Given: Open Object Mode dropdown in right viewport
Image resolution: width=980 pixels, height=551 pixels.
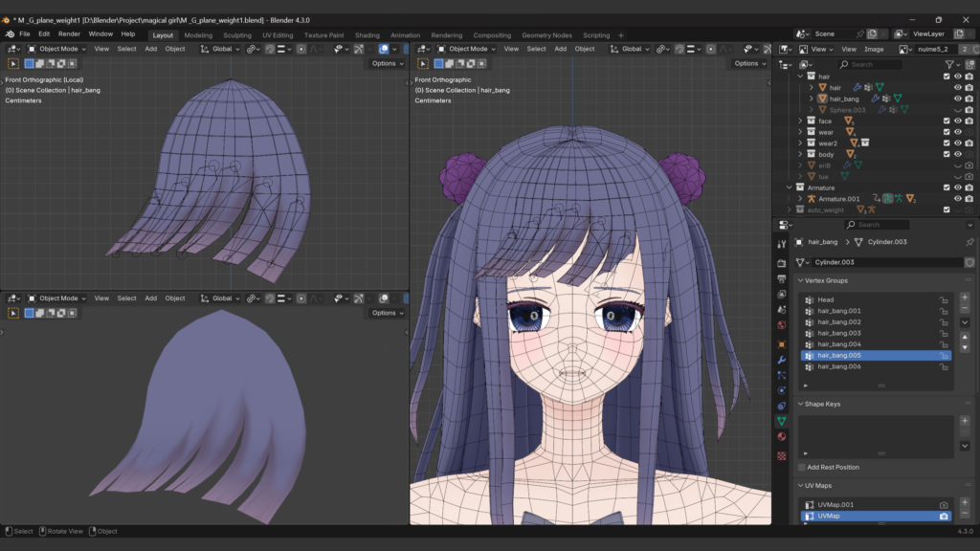Looking at the screenshot, I should coord(468,49).
